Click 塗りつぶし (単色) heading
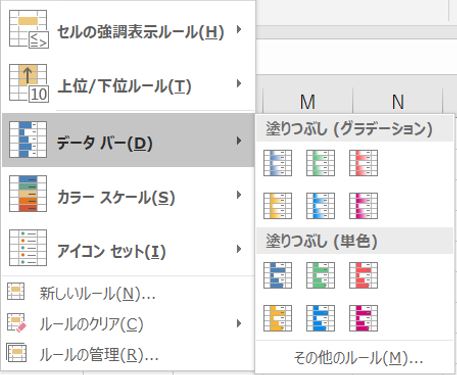 coord(321,241)
